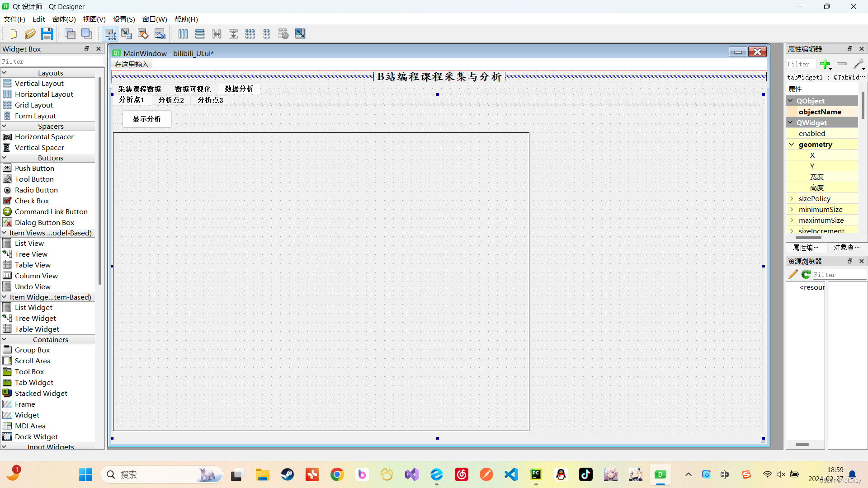The width and height of the screenshot is (868, 488).
Task: Expand the minimumSize property
Action: [x=792, y=209]
